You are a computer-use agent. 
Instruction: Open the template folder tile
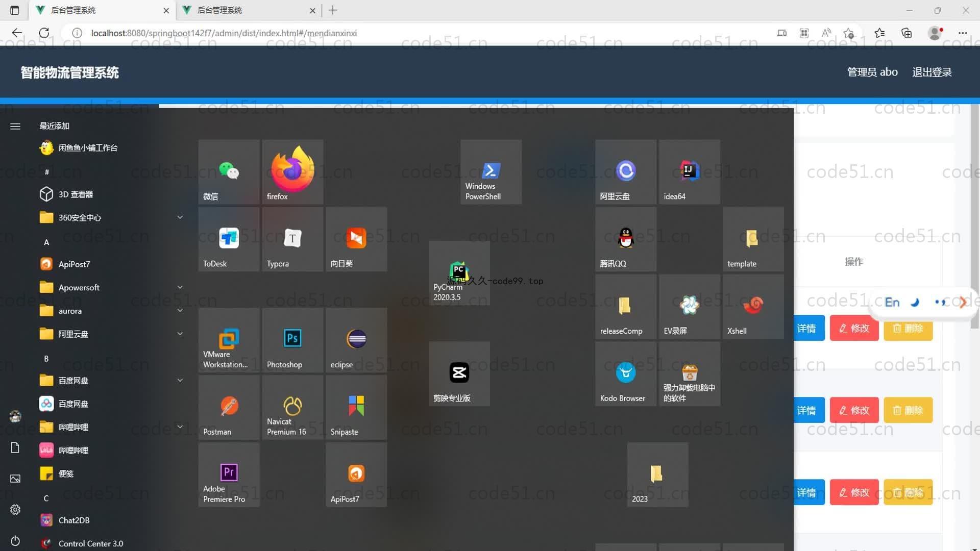tap(753, 239)
